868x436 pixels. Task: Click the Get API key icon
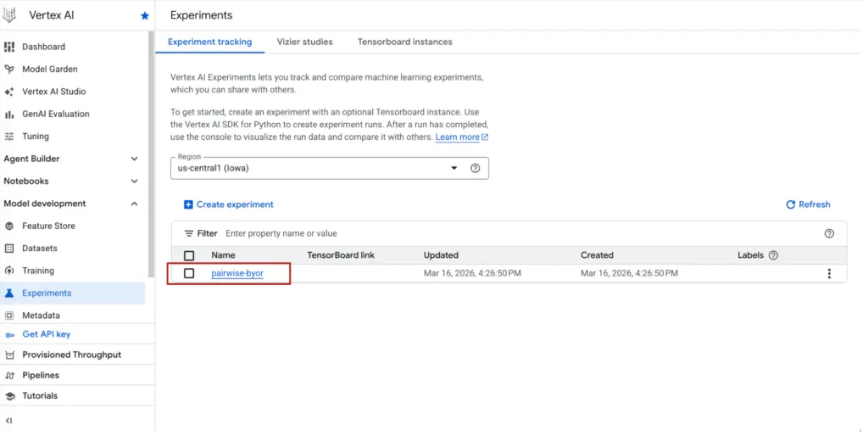[x=9, y=334]
